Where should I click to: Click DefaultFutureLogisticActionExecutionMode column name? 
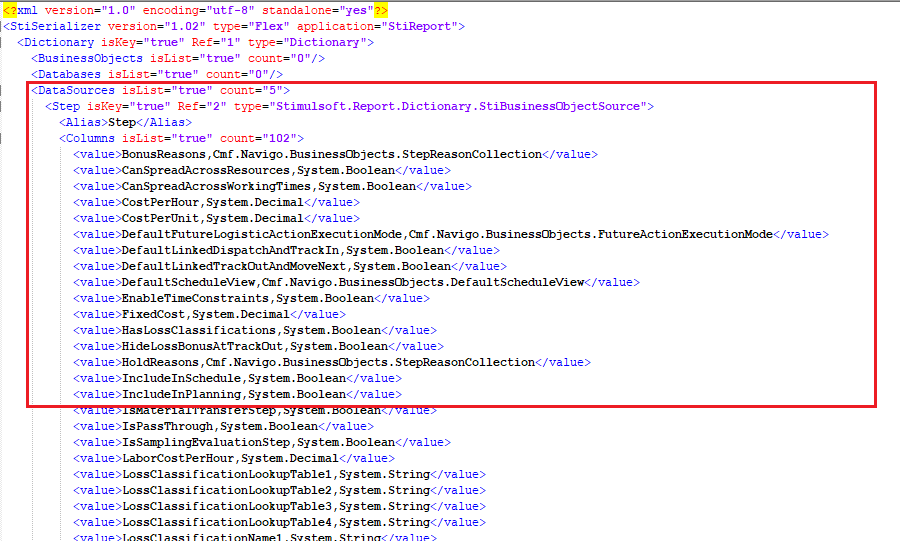[x=262, y=235]
